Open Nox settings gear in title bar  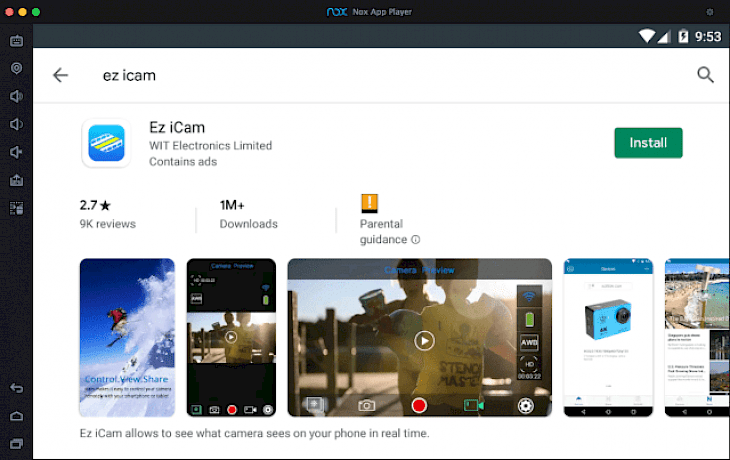click(710, 12)
